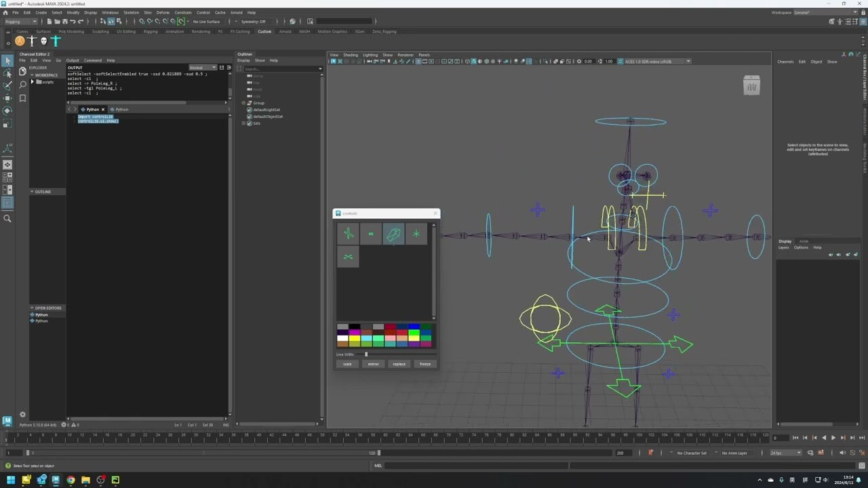
Task: Open the Rigging menu set dropdown
Action: pyautogui.click(x=20, y=22)
